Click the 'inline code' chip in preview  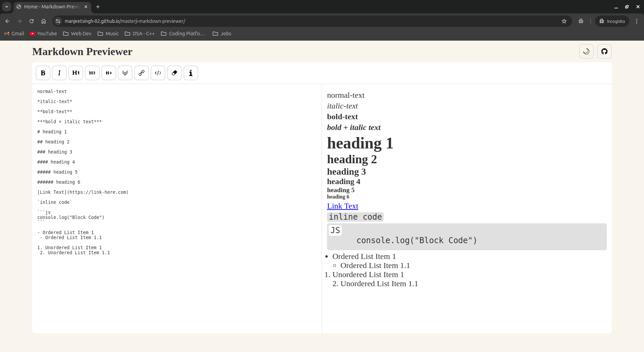coord(355,217)
